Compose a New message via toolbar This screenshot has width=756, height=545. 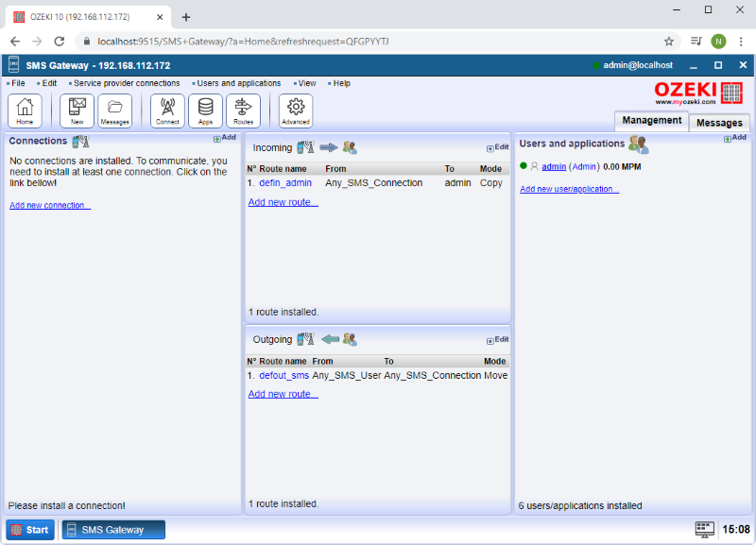(77, 111)
